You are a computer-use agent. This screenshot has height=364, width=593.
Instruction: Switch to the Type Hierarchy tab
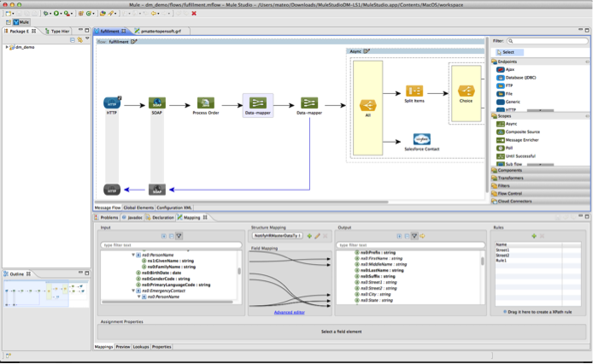57,32
